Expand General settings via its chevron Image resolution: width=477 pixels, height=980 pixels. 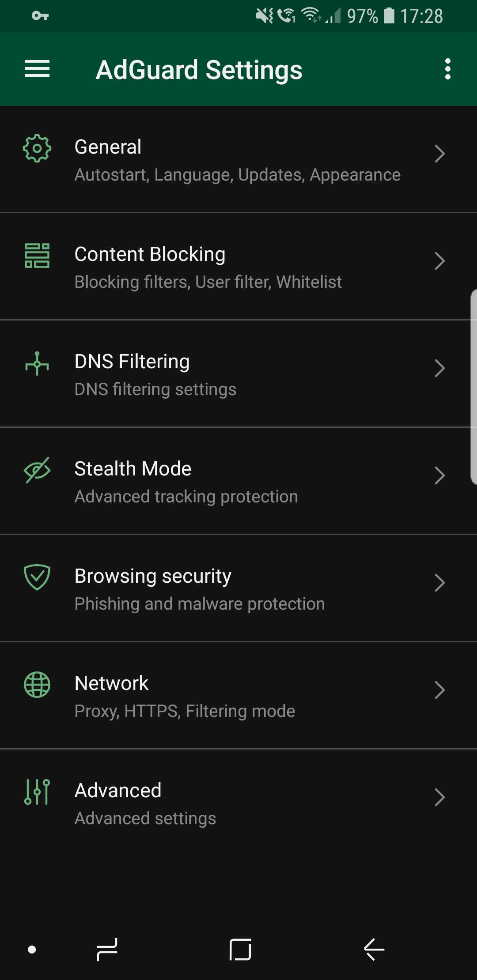click(x=439, y=154)
